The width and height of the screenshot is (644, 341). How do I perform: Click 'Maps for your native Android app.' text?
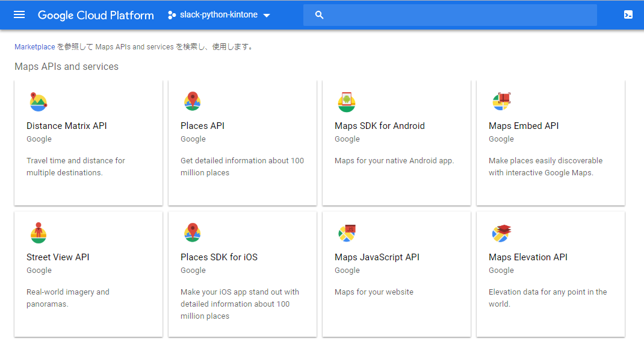394,161
